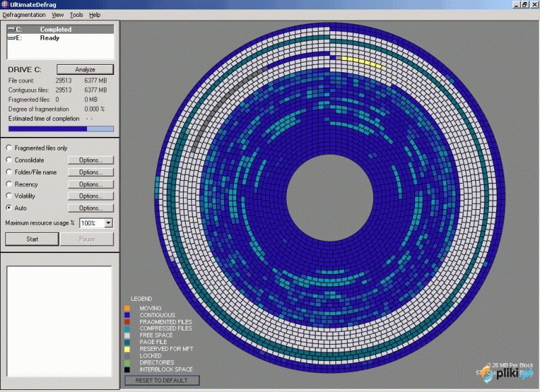
Task: Click the RESERVED FOR MFT legend label
Action: click(x=166, y=349)
